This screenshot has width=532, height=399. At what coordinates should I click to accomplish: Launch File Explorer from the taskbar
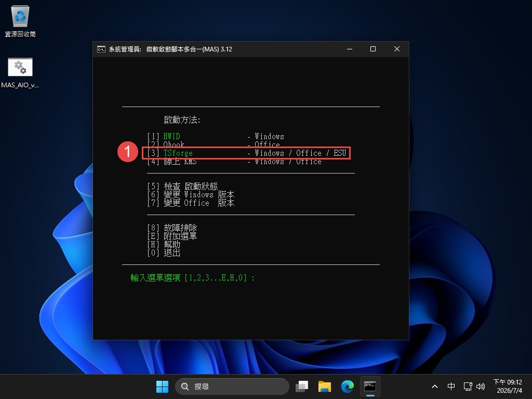point(324,387)
